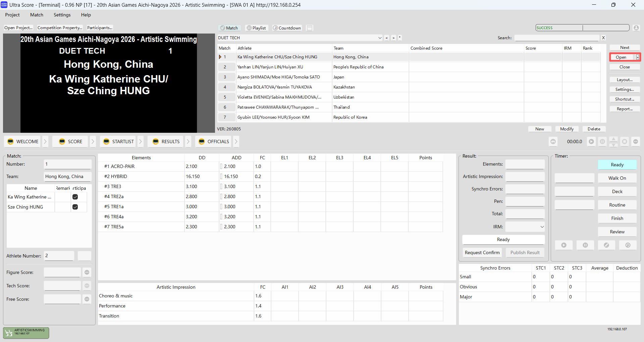Click round icon next to Free Score
The height and width of the screenshot is (342, 644).
point(87,299)
